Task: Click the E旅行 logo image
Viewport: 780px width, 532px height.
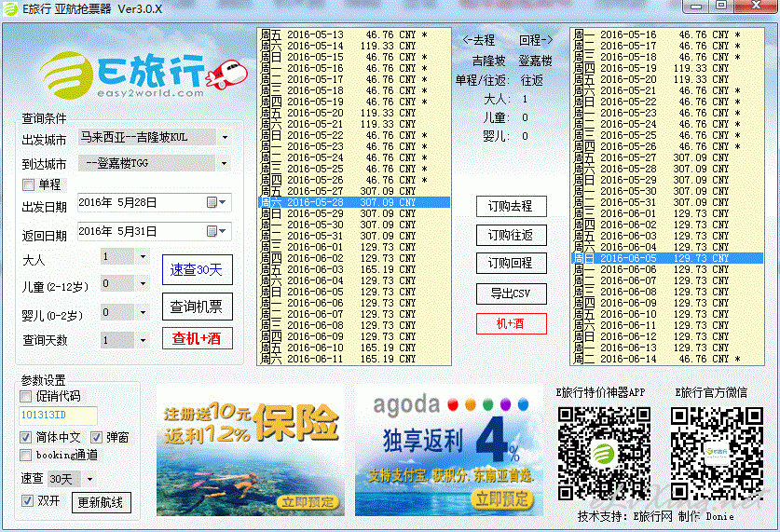Action: coord(144,75)
